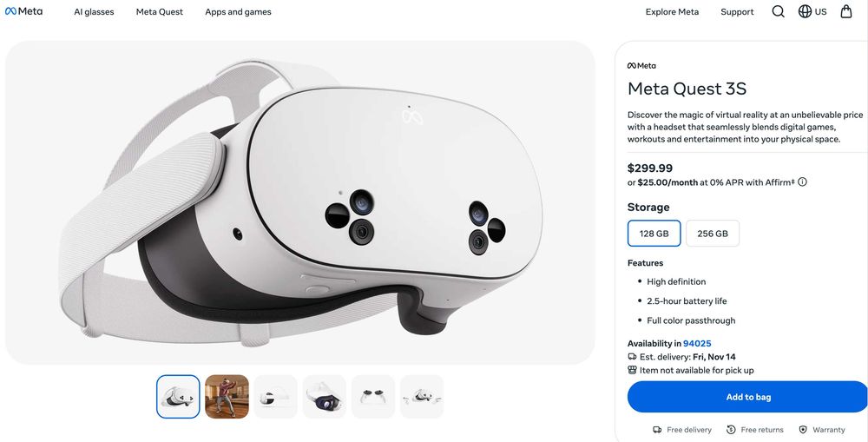Open the search magnifier icon
Image resolution: width=868 pixels, height=442 pixels.
click(x=778, y=11)
